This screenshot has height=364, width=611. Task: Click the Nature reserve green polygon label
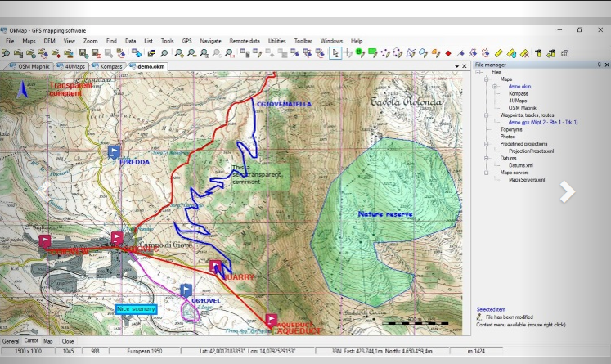pos(385,214)
